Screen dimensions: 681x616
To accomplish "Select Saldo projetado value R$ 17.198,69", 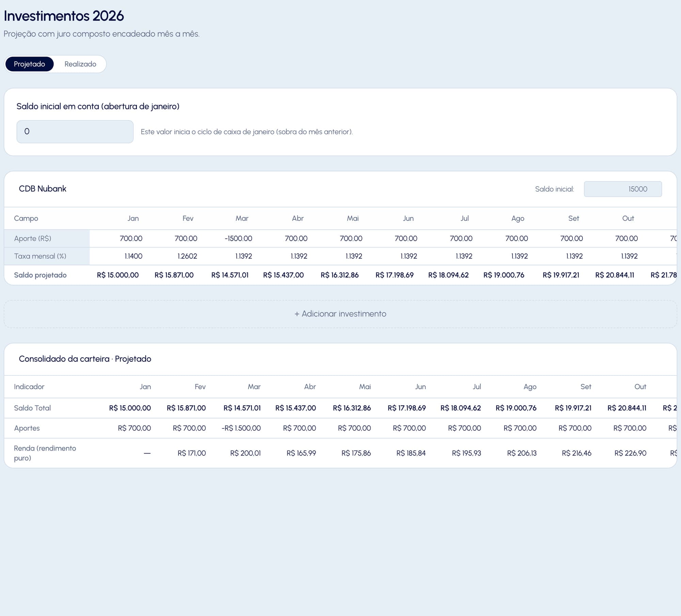I will tap(394, 275).
